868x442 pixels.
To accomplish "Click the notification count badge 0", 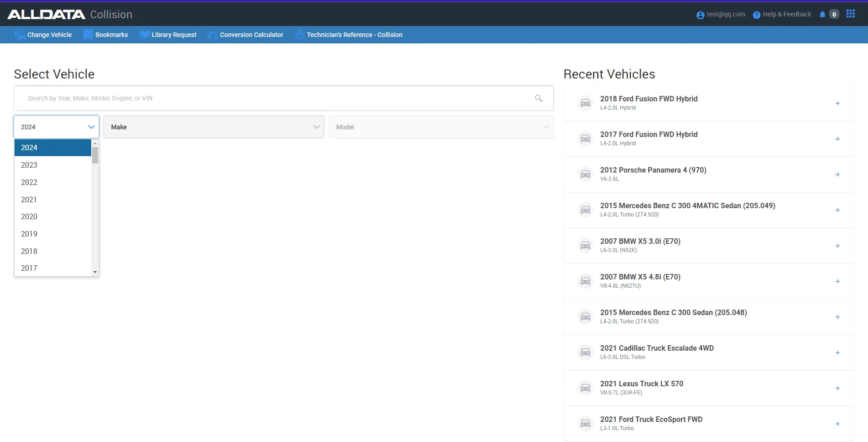I will [834, 15].
